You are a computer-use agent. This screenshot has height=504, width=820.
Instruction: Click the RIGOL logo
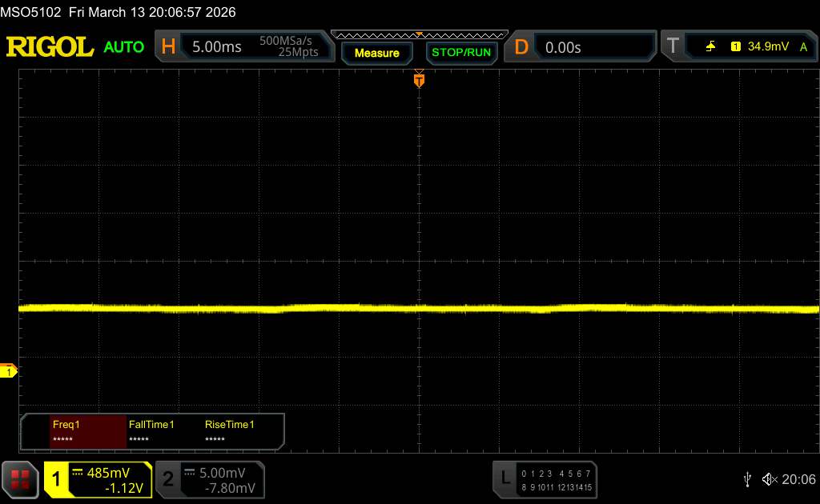coord(50,47)
